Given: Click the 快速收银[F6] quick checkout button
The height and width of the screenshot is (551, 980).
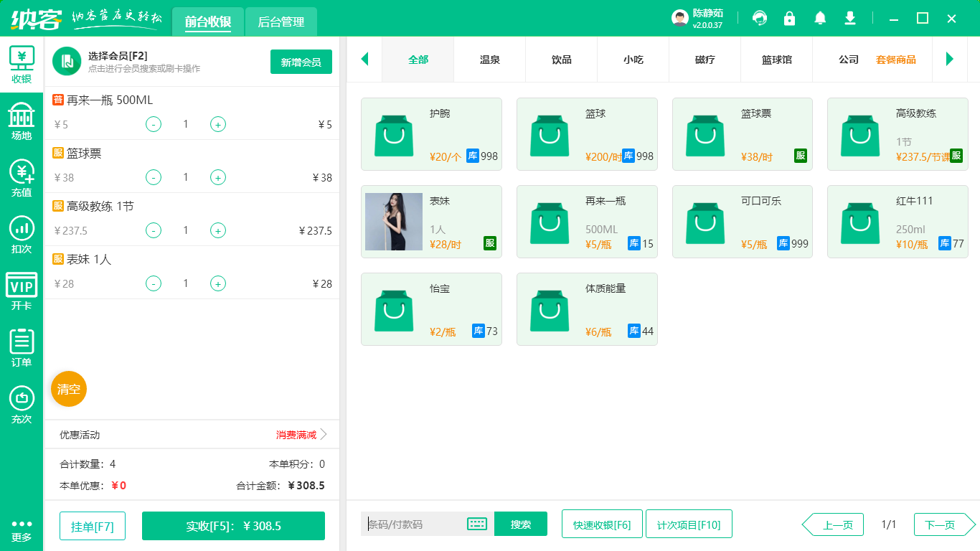Looking at the screenshot, I should [x=602, y=524].
